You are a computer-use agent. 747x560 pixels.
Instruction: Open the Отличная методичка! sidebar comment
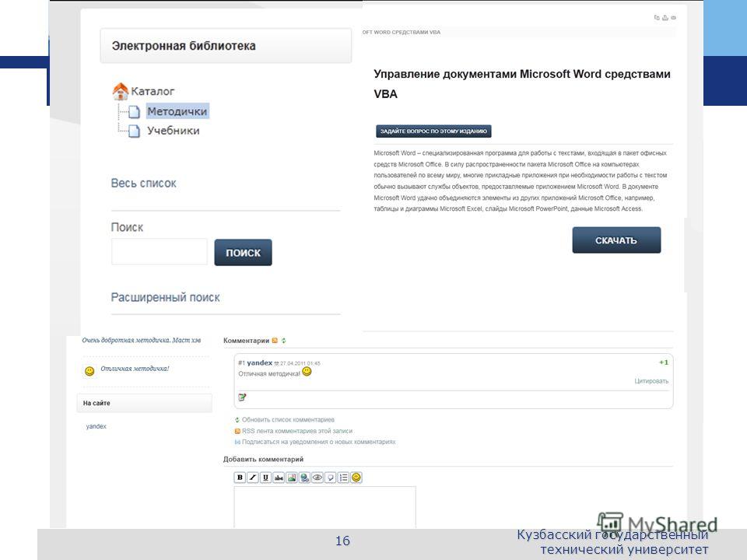(135, 369)
